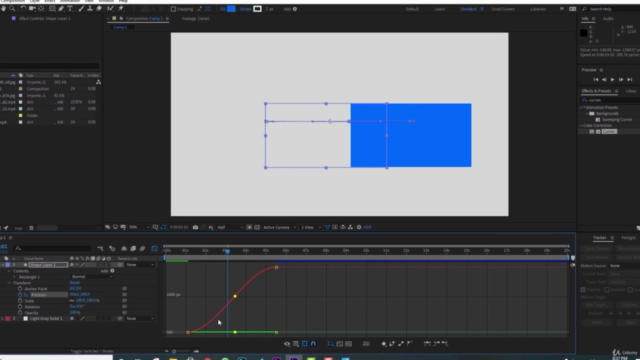
Task: Click the project flowchart icon in Project panel
Action: coord(98,82)
